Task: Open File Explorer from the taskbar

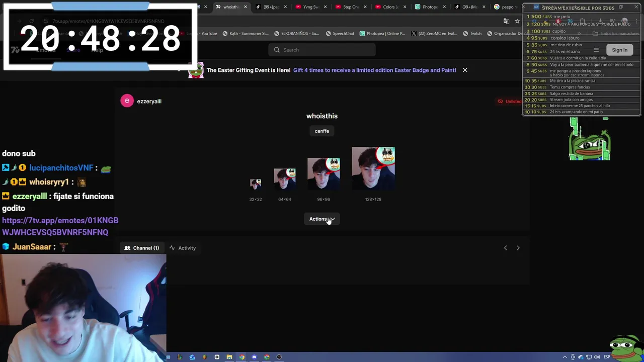Action: coord(229,357)
